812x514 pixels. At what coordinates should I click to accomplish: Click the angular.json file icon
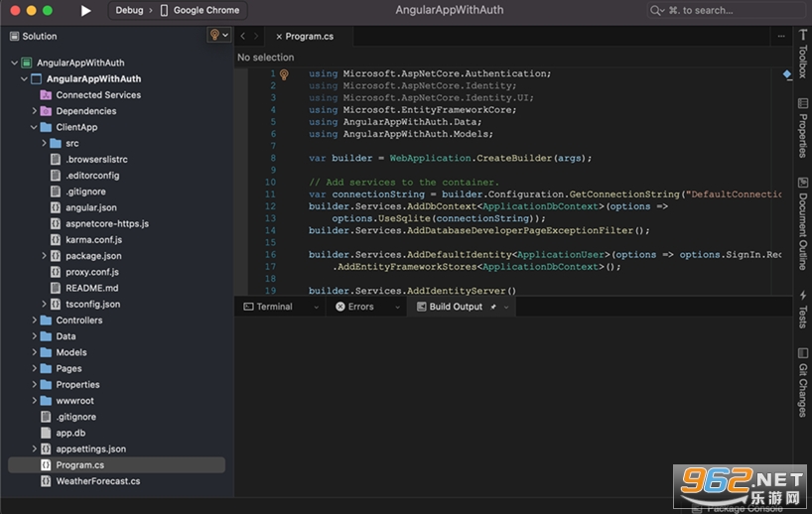pos(56,207)
